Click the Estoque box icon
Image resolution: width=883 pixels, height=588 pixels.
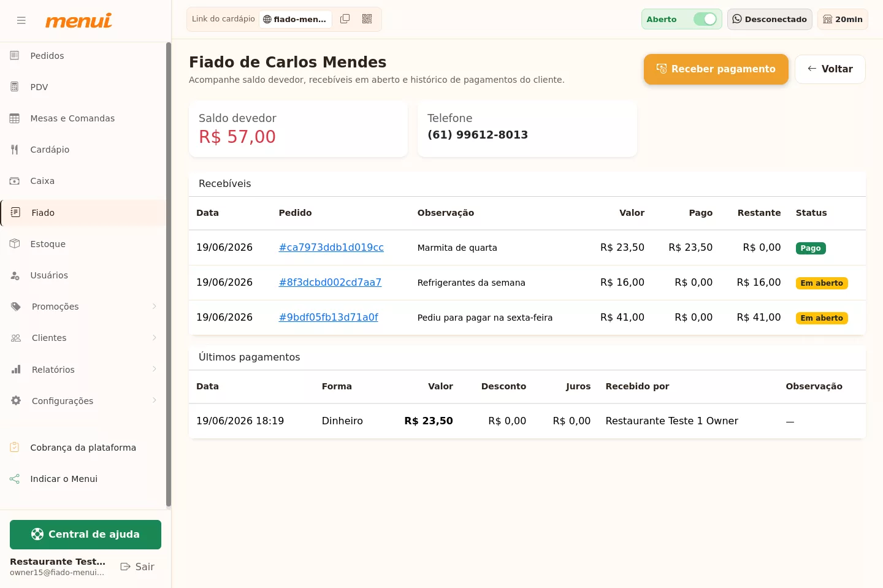coord(15,244)
